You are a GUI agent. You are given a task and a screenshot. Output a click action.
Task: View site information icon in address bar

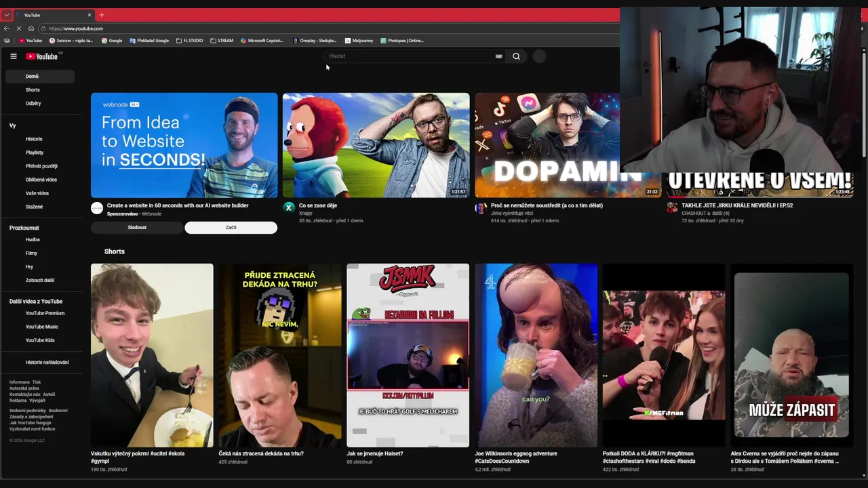coord(43,28)
